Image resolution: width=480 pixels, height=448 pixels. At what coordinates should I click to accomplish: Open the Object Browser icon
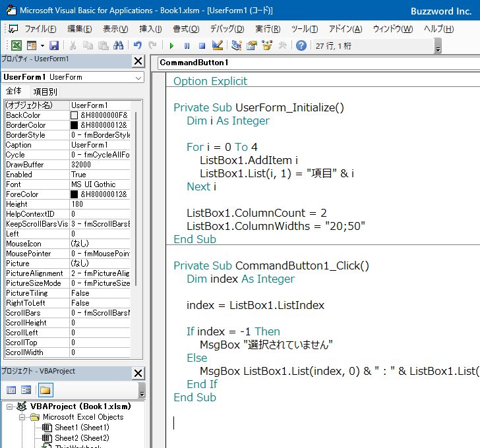(267, 45)
